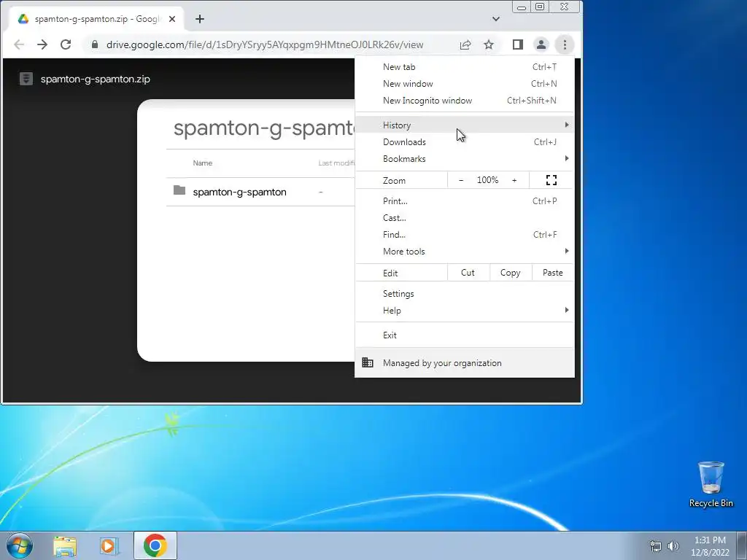Image resolution: width=747 pixels, height=560 pixels.
Task: Open Settings from the menu
Action: 465,294
